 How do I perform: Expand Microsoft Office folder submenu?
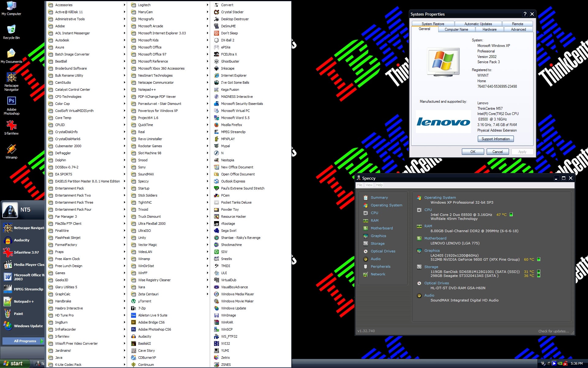[170, 47]
